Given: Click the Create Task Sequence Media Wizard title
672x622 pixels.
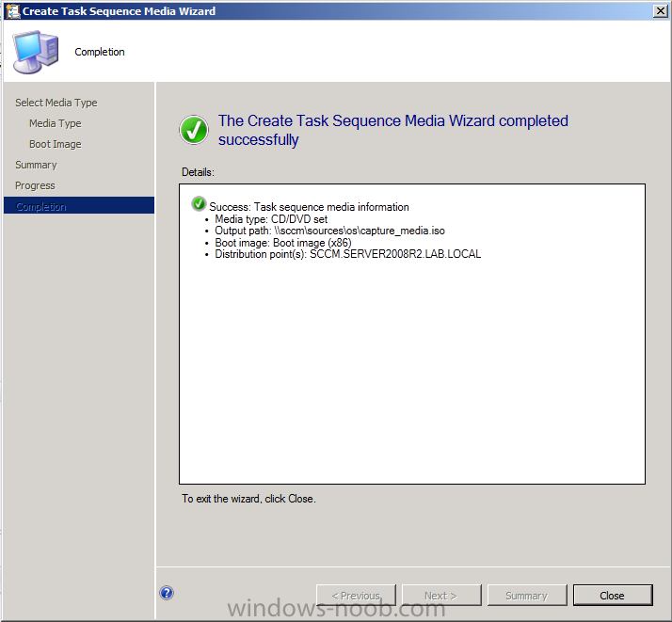Looking at the screenshot, I should 120,11.
